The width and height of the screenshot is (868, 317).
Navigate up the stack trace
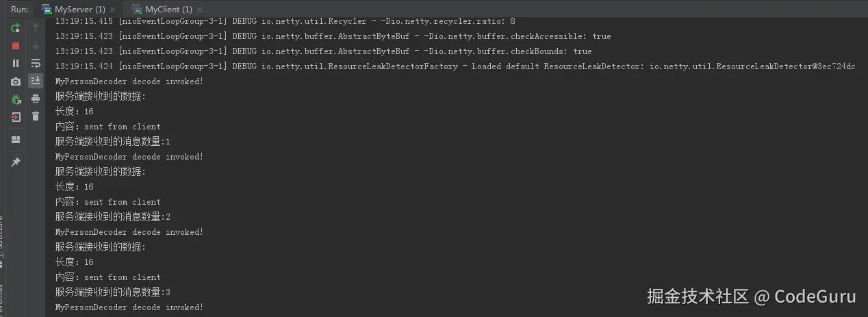[x=36, y=28]
